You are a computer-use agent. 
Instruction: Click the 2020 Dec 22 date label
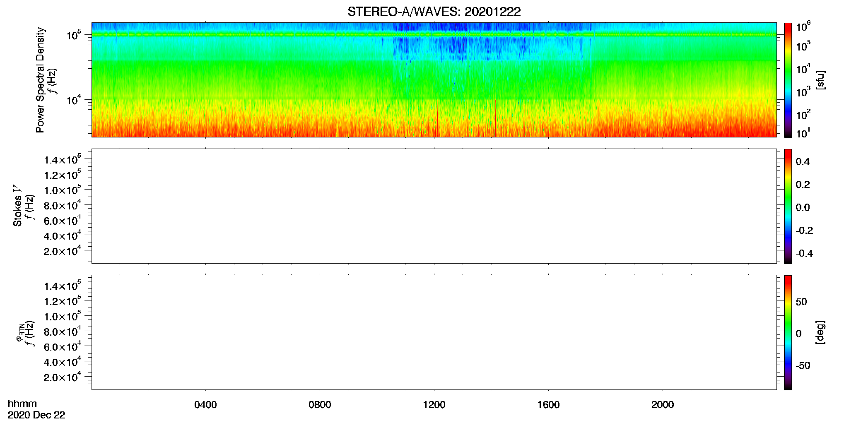tap(36, 415)
